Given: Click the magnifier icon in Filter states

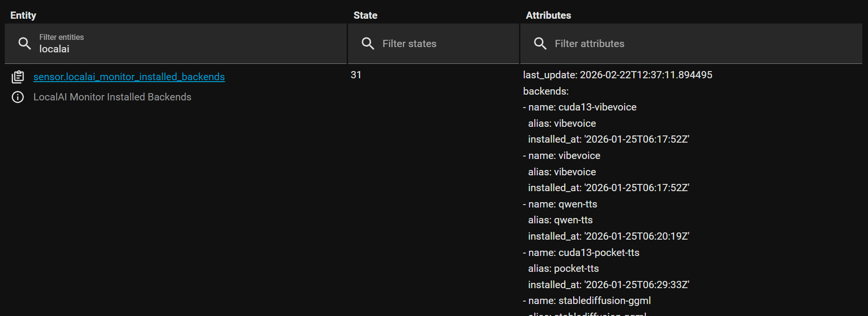Looking at the screenshot, I should (x=368, y=44).
